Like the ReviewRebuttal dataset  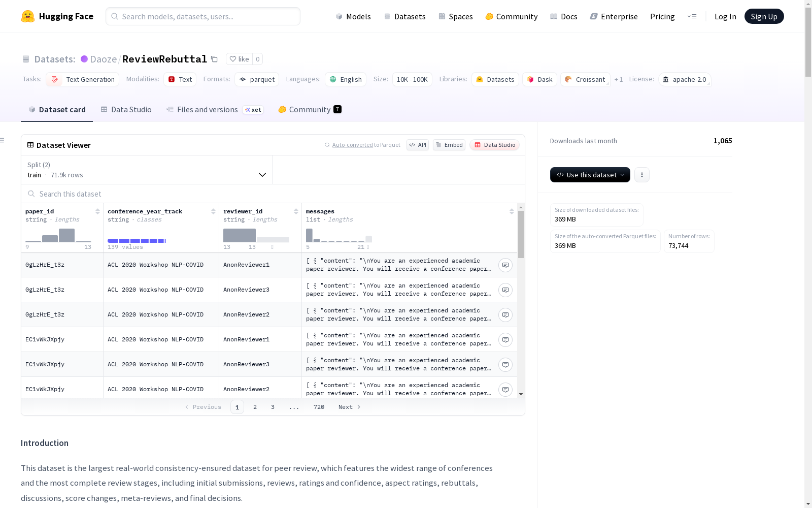pos(239,59)
